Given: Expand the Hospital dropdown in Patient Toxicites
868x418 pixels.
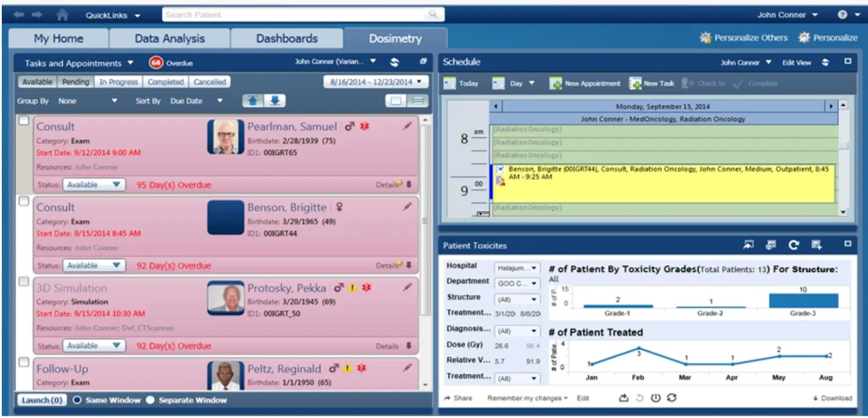Looking at the screenshot, I should [518, 267].
